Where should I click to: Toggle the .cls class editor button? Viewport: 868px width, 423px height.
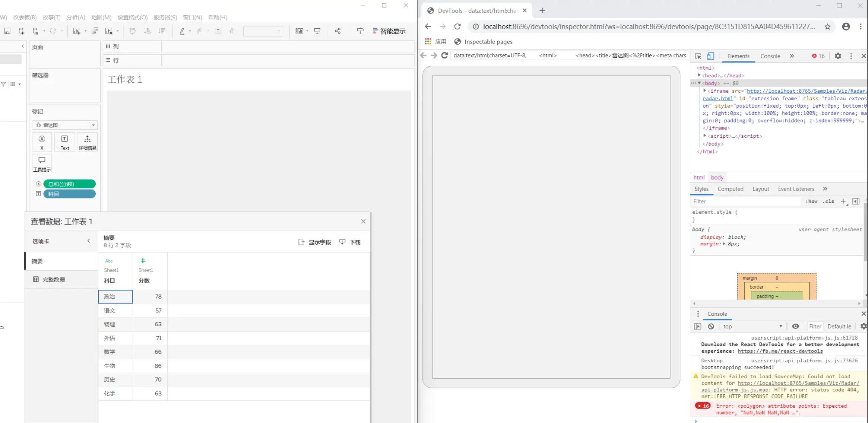pyautogui.click(x=829, y=201)
